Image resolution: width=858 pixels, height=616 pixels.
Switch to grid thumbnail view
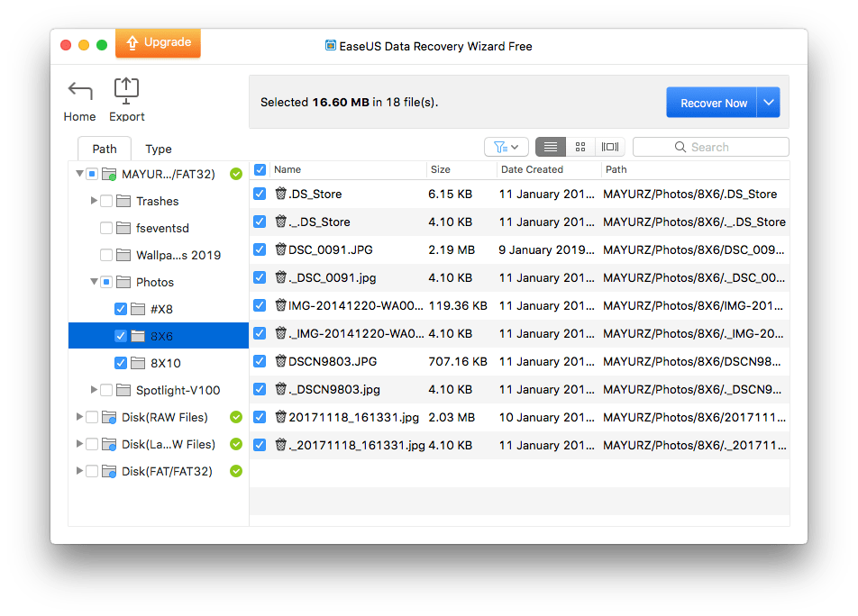580,147
